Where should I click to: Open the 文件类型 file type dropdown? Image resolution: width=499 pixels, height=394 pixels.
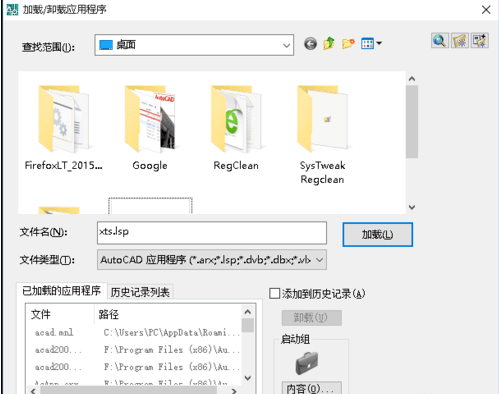pyautogui.click(x=319, y=260)
